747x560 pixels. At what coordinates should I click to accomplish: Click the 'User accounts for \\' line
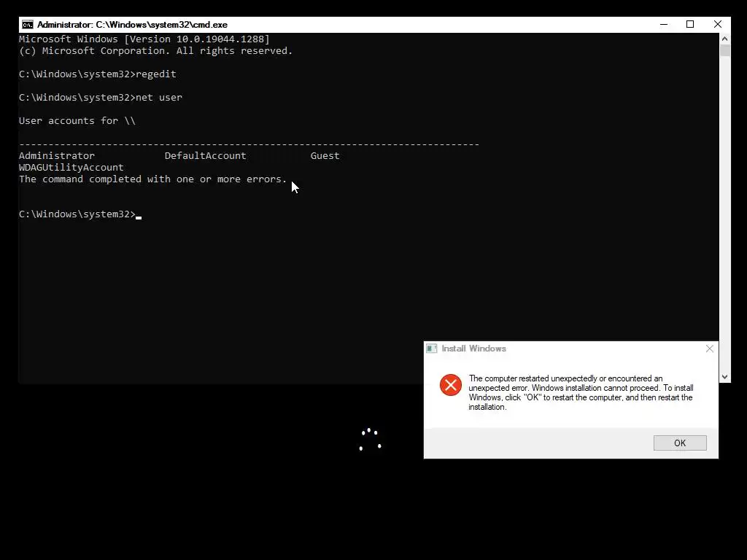pos(77,120)
